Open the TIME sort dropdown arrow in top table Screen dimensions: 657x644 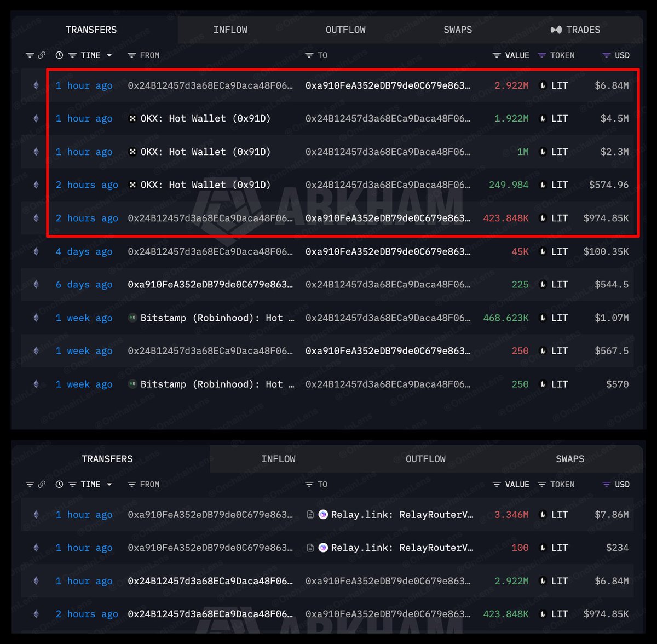[109, 55]
